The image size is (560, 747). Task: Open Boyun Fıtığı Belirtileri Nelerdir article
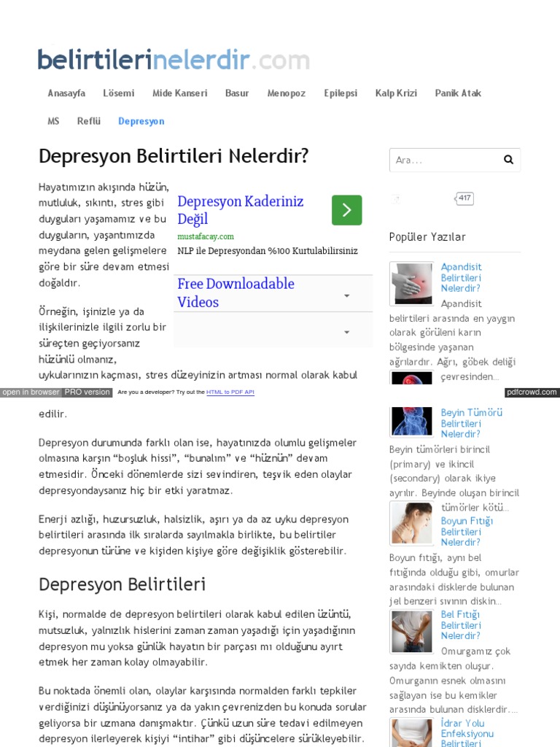click(x=467, y=531)
